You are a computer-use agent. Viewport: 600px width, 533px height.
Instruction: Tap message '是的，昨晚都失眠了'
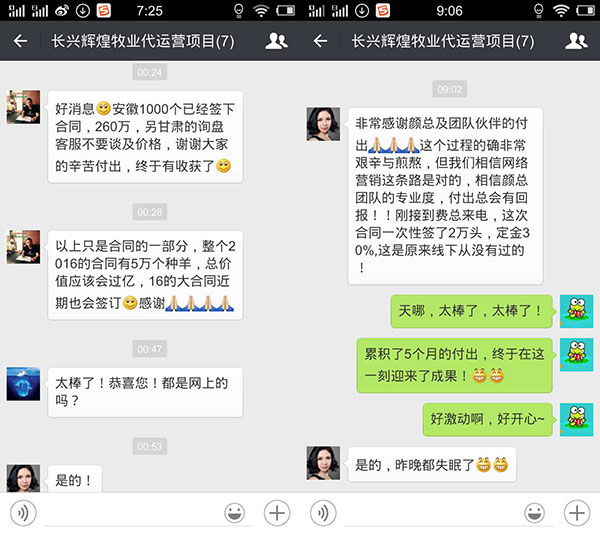tap(432, 465)
